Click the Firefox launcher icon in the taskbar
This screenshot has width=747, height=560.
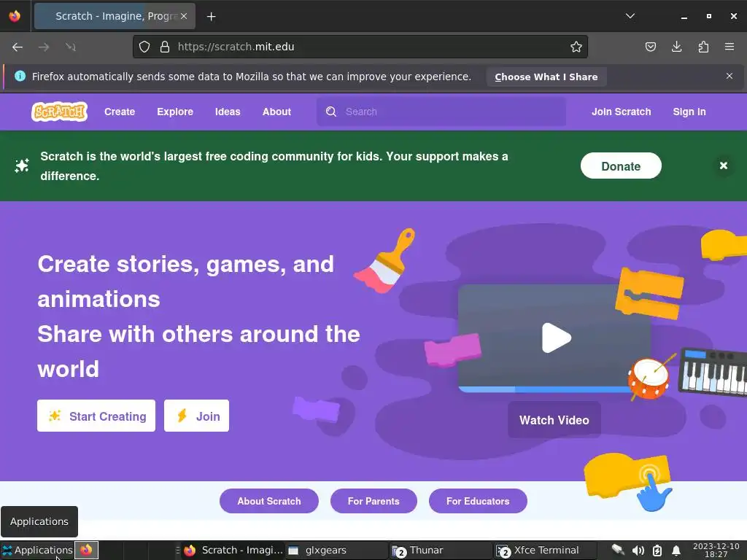(86, 550)
